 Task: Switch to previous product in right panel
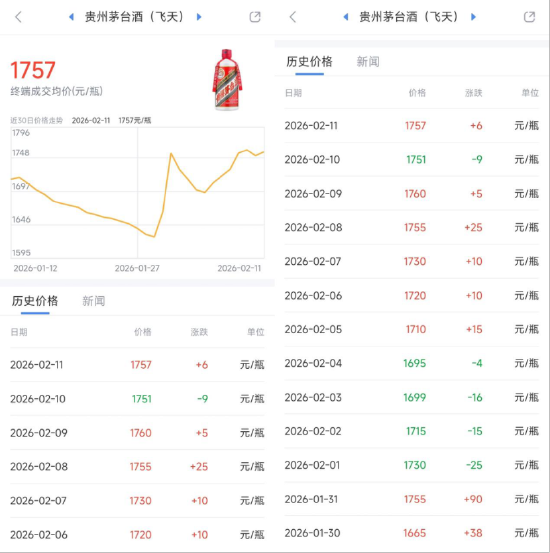point(346,17)
